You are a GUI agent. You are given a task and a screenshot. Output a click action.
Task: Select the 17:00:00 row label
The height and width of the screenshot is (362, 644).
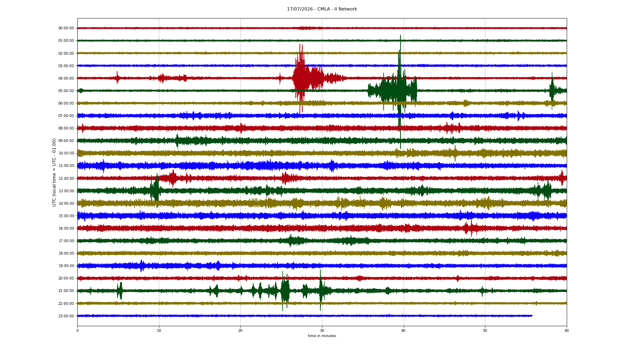[x=66, y=241]
